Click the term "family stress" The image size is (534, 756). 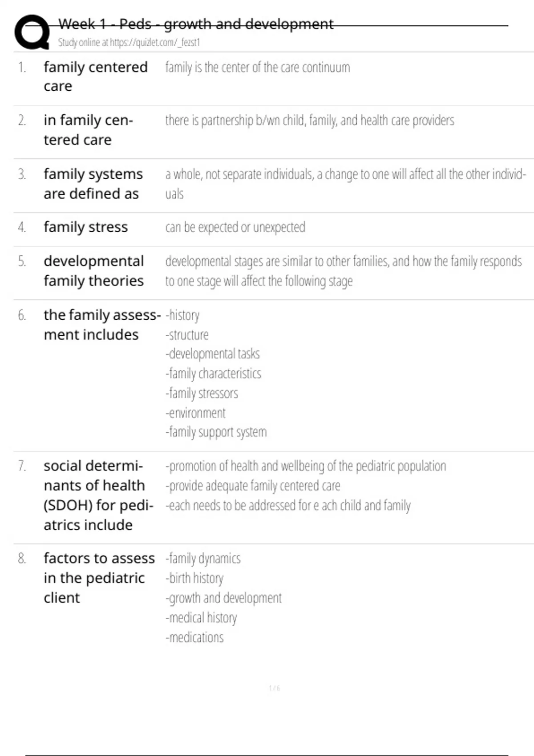[x=85, y=227]
